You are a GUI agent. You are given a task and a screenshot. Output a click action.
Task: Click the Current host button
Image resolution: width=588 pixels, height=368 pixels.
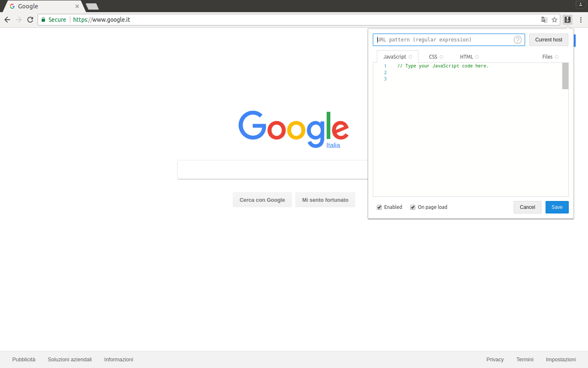(x=548, y=40)
